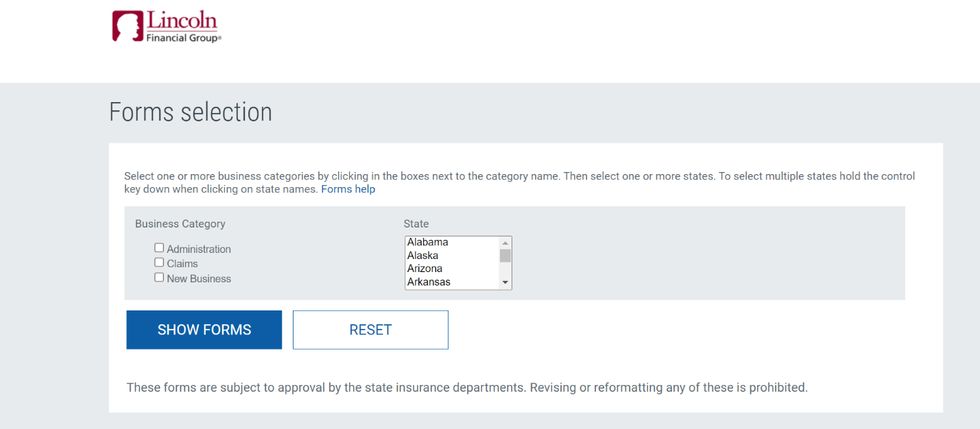The height and width of the screenshot is (429, 980).
Task: Click the New Business label text
Action: click(199, 279)
